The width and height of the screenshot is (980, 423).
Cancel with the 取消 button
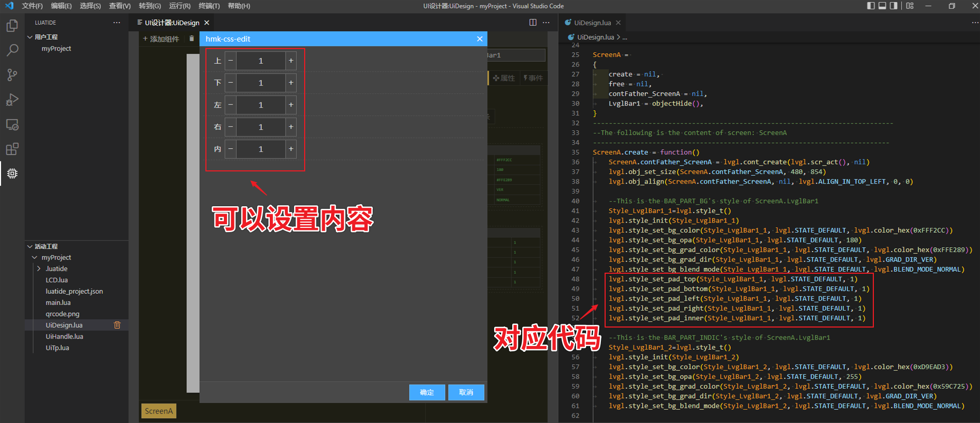pos(466,392)
